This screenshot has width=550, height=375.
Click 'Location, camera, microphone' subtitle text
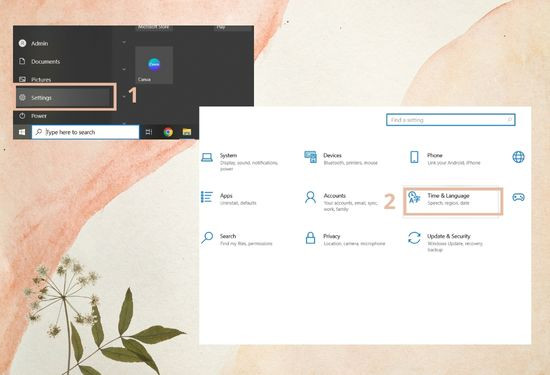click(354, 243)
